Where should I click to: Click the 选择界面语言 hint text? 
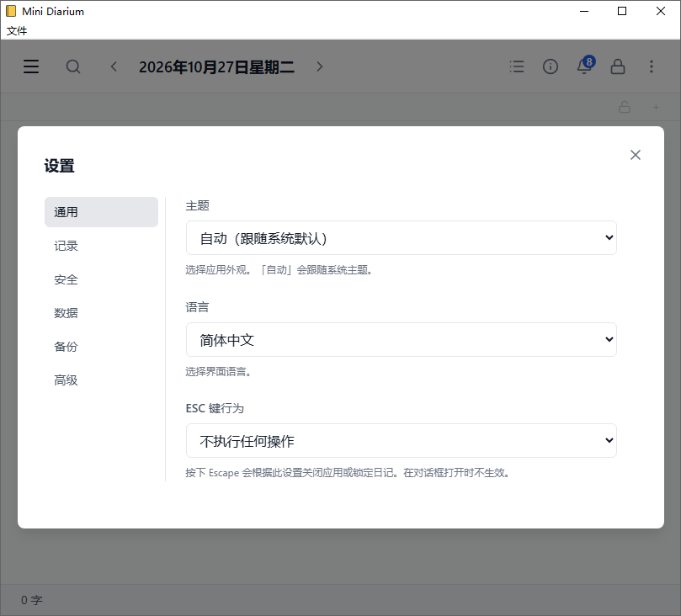click(x=219, y=372)
